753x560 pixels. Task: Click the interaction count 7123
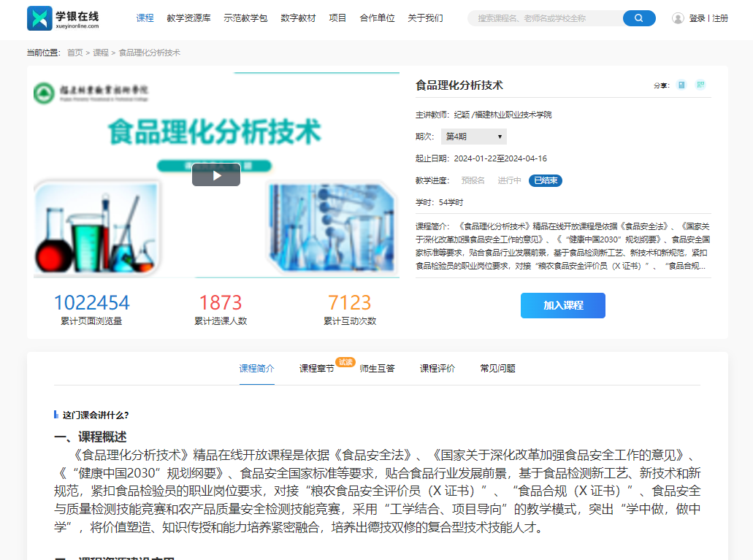pos(350,303)
